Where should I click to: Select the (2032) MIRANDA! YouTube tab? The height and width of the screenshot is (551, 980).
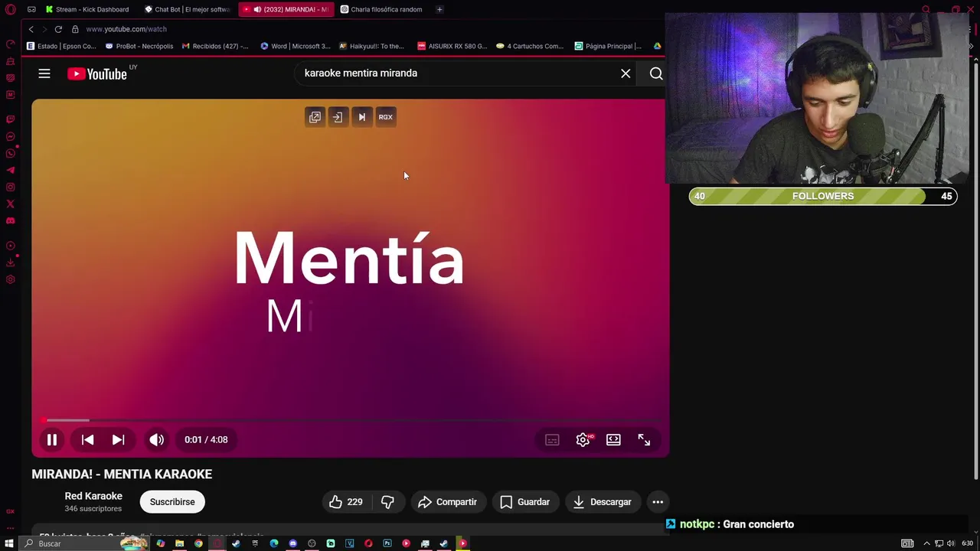pos(287,9)
